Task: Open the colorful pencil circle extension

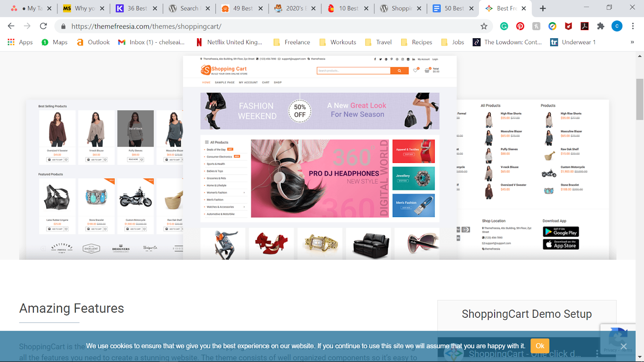Action: click(x=552, y=26)
